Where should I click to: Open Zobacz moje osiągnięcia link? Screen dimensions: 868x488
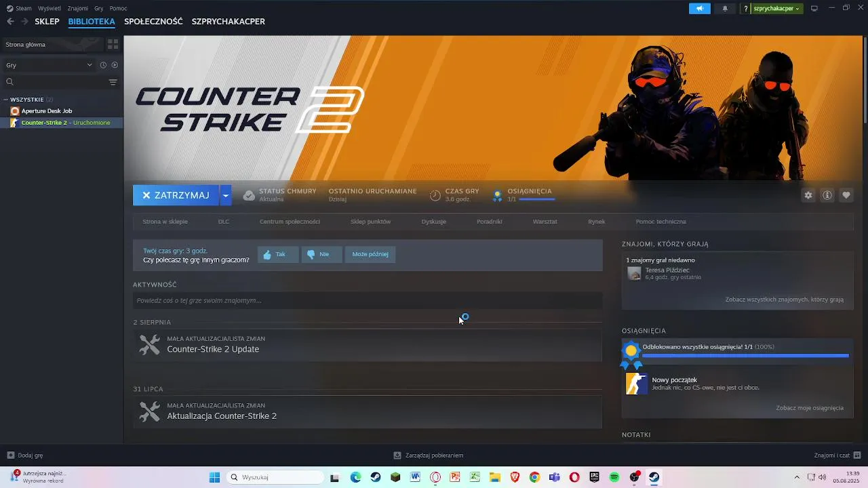point(810,408)
